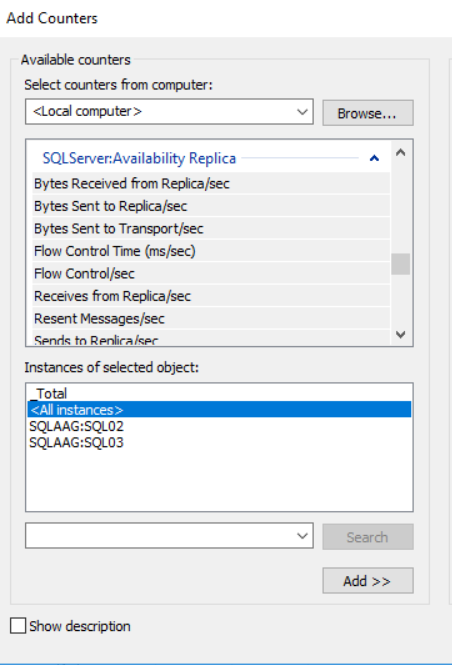Select the _Total instance
452x665 pixels.
[219, 393]
